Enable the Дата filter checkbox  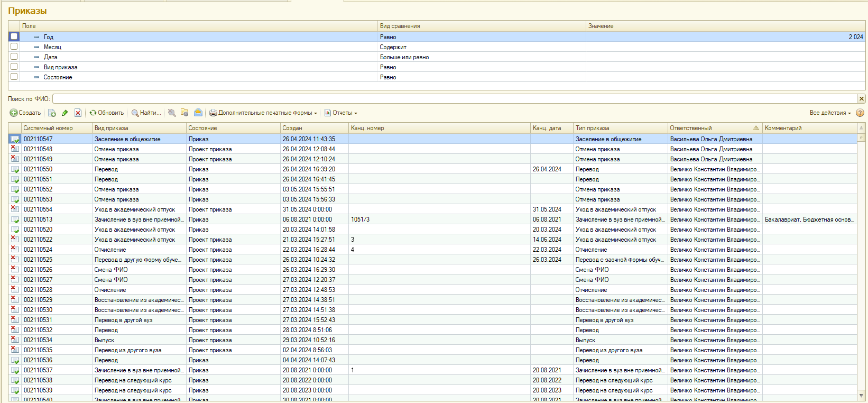[14, 57]
